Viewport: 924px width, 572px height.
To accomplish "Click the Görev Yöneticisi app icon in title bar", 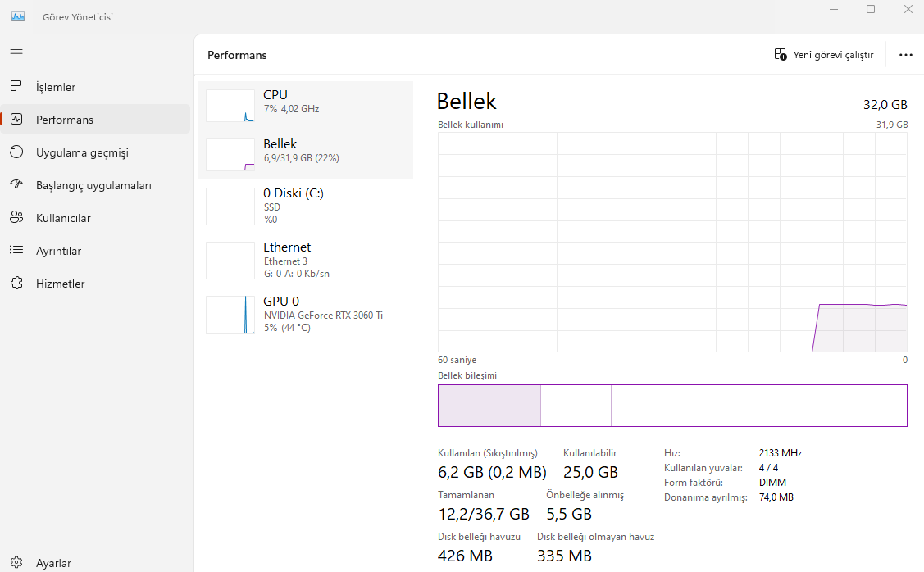I will point(18,16).
